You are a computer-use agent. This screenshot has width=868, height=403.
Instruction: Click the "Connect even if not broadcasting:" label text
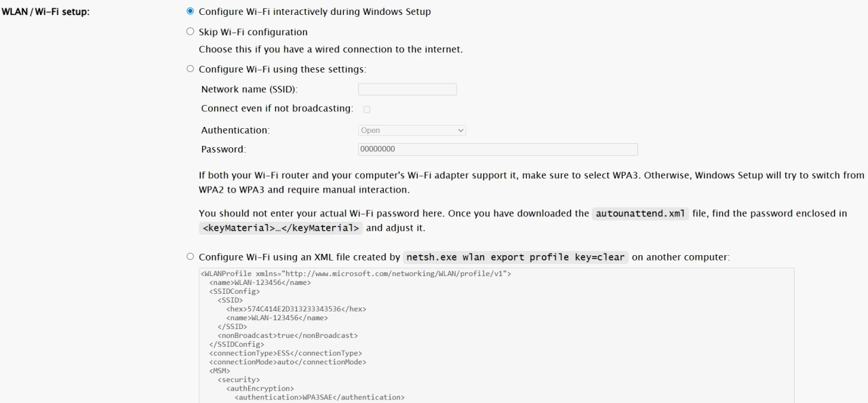click(x=277, y=109)
